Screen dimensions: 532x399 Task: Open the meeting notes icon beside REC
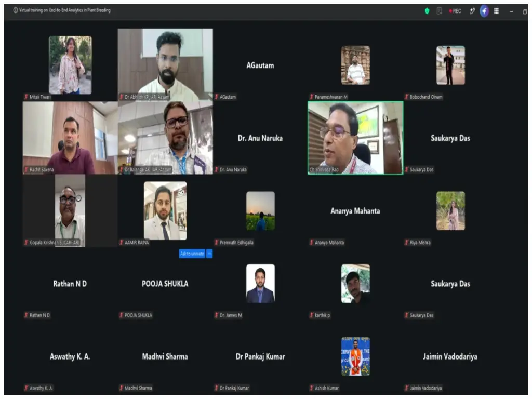(440, 11)
